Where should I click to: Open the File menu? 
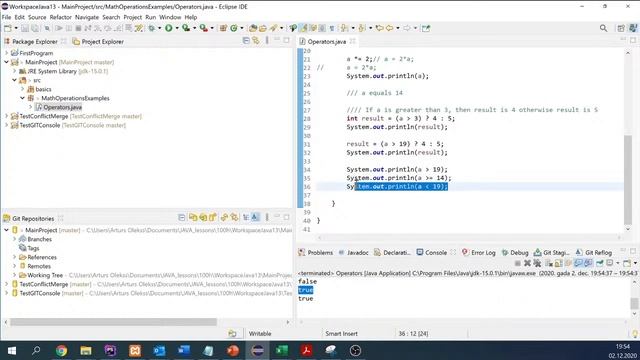[x=6, y=17]
